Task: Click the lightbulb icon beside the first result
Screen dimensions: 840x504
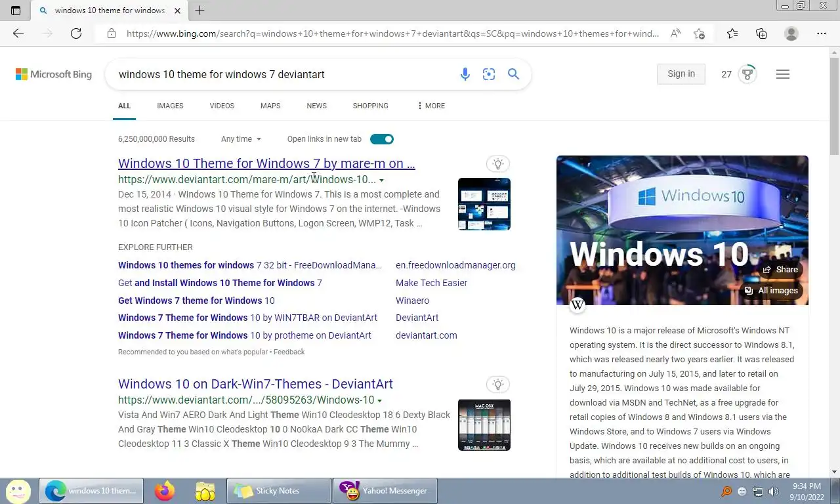Action: click(498, 164)
